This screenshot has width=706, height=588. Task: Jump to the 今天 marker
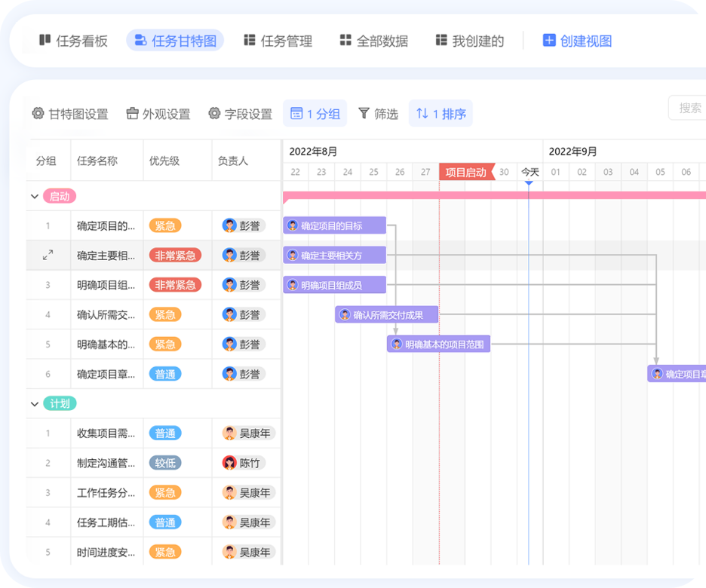[x=529, y=173]
